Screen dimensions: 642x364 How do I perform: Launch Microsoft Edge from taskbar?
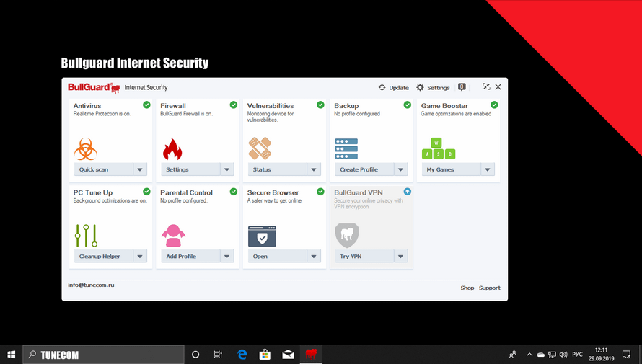coord(242,355)
